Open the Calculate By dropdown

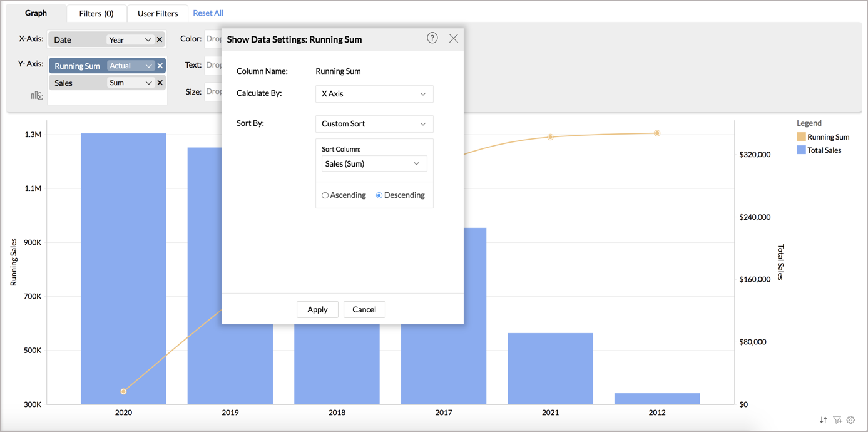coord(374,94)
